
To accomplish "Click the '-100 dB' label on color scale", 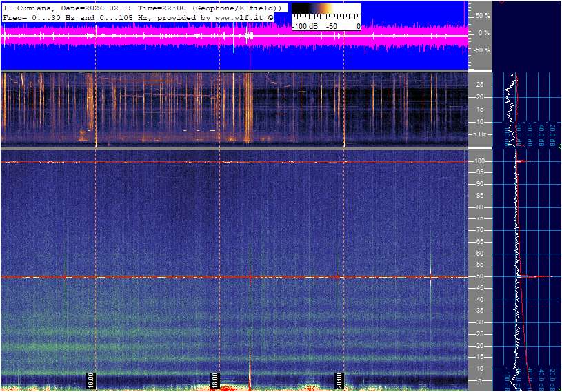I will click(x=305, y=26).
